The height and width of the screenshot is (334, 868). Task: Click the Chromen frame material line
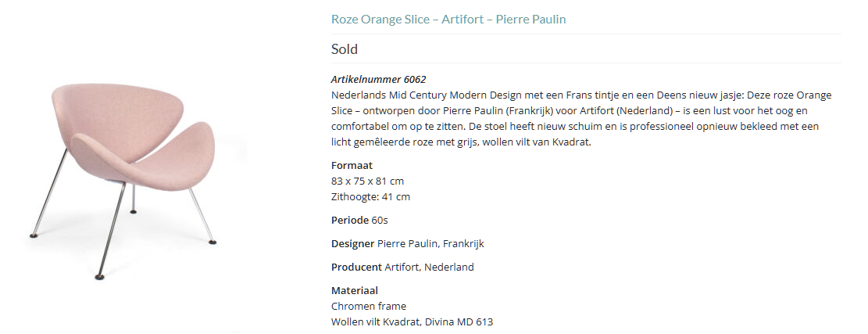[x=369, y=306]
